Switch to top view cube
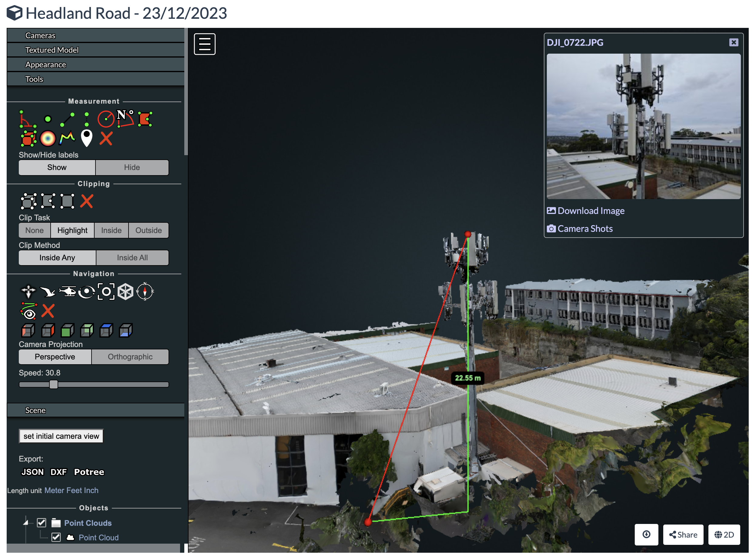Image resolution: width=756 pixels, height=560 pixels. pos(106,331)
